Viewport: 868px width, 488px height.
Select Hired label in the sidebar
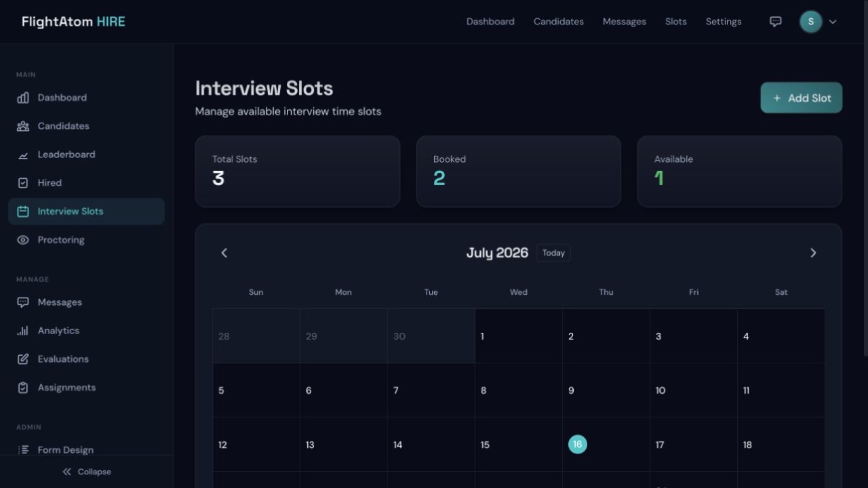coord(50,183)
